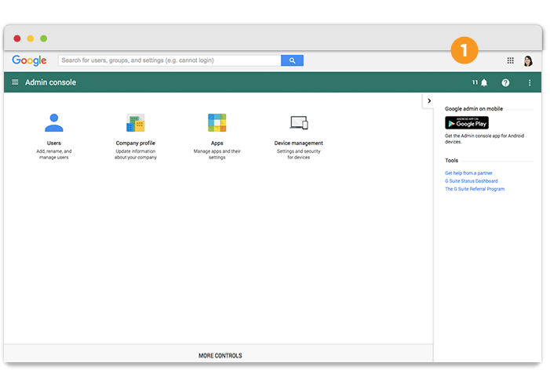550x392 pixels.
Task: Click the notification count 11
Action: [475, 82]
